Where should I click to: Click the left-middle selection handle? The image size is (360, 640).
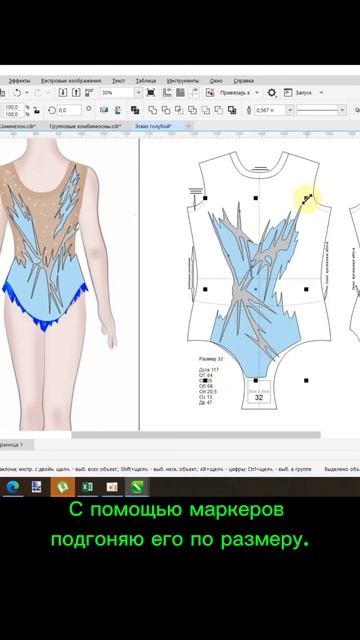[205, 289]
